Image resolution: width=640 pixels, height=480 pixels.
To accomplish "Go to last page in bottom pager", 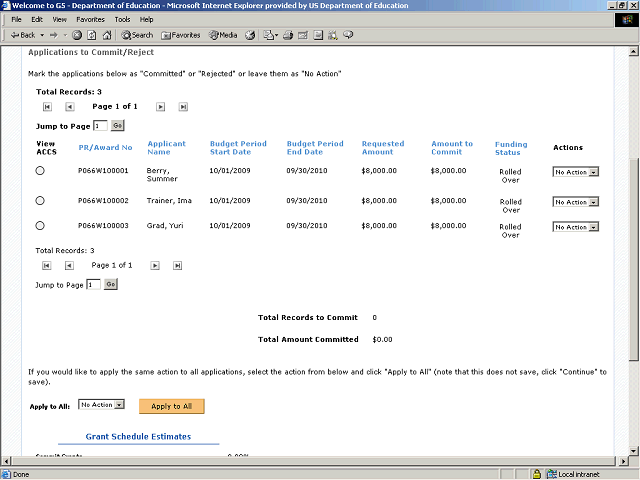I will [178, 266].
